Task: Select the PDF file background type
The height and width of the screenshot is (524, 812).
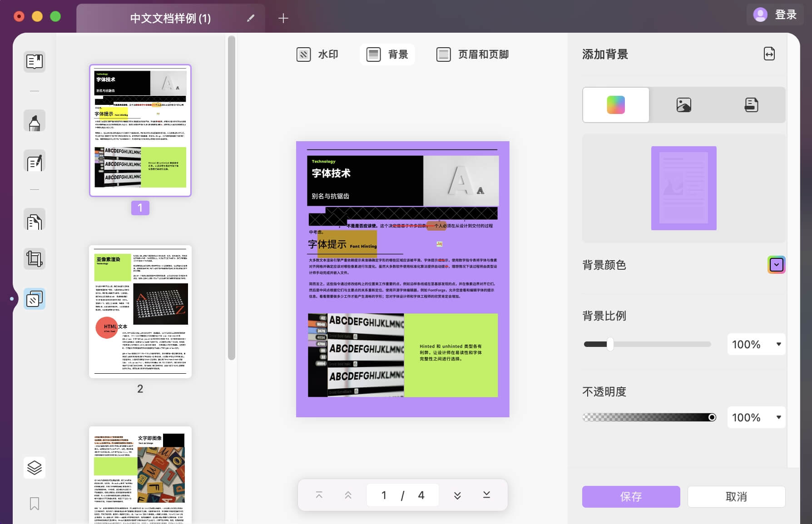Action: tap(751, 105)
